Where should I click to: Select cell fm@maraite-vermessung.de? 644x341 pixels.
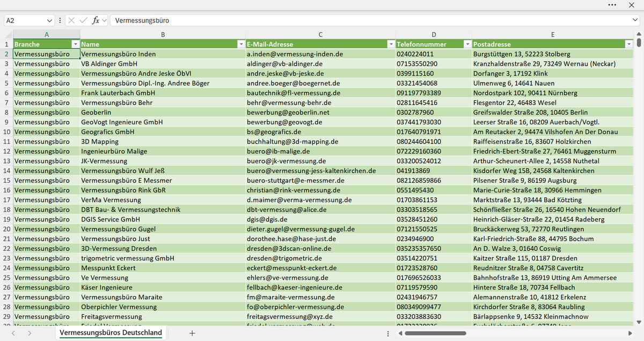point(320,297)
